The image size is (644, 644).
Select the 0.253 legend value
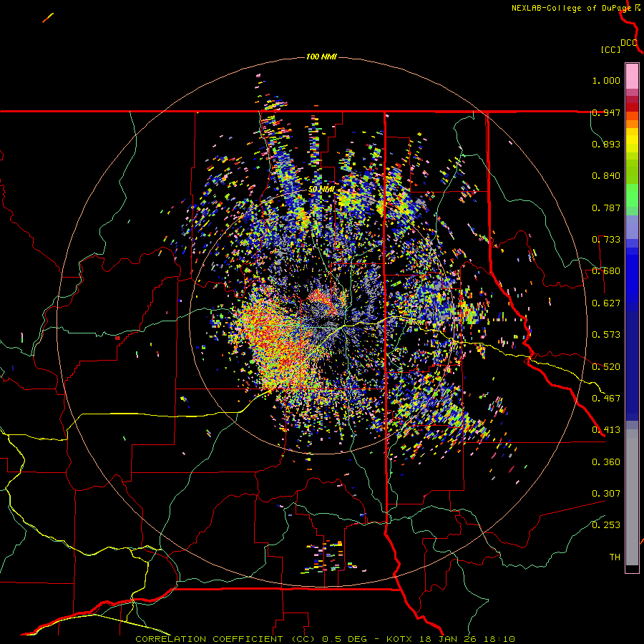[x=606, y=525]
